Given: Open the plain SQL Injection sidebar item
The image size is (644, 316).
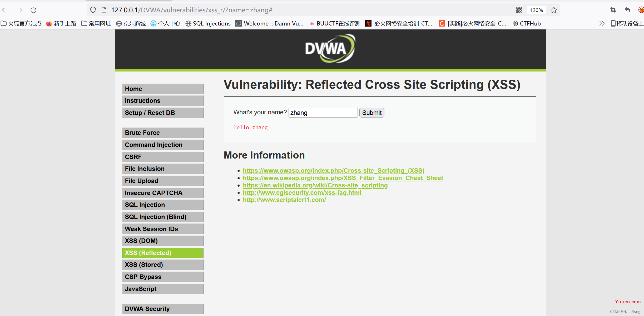Looking at the screenshot, I should tap(163, 205).
